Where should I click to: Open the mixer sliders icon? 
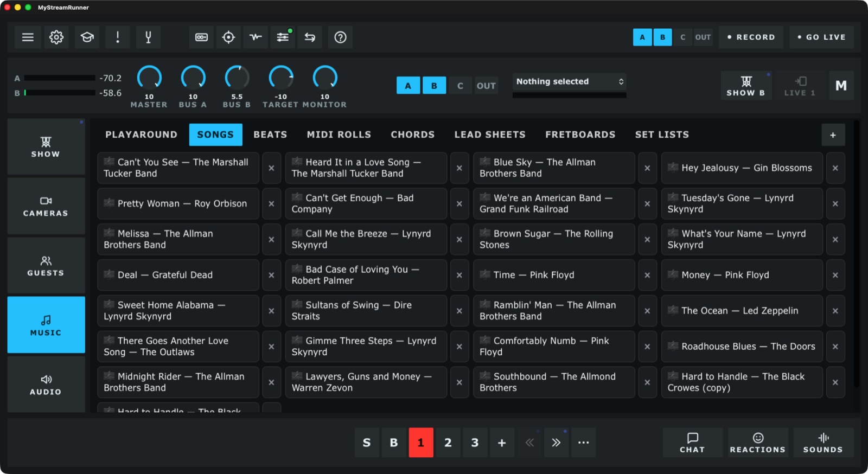coord(283,37)
